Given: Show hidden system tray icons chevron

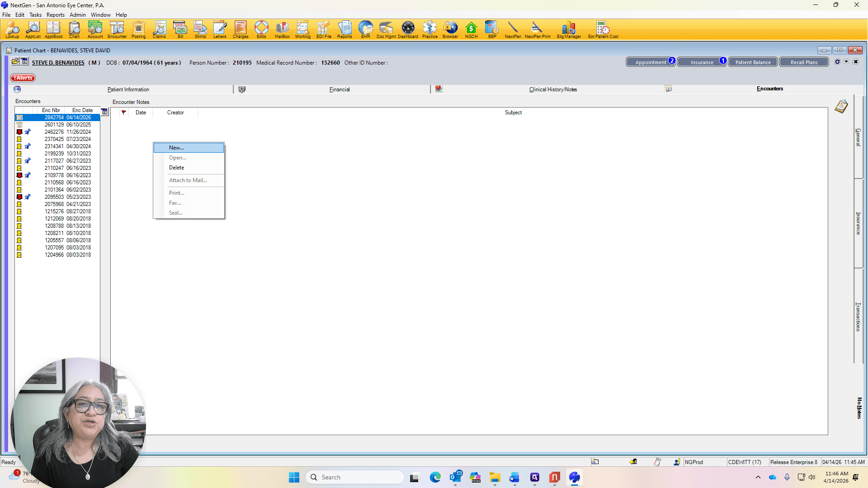Looking at the screenshot, I should [758, 477].
